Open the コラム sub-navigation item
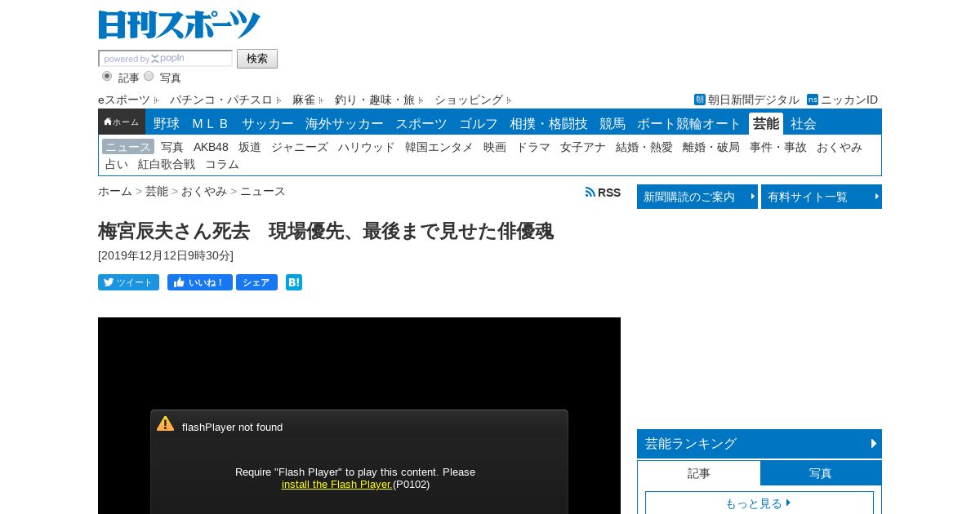 tap(222, 164)
